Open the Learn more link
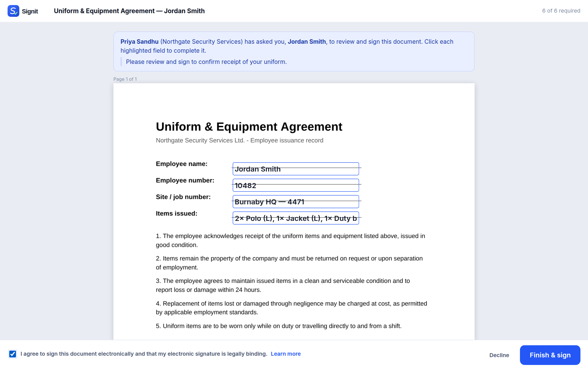 [x=286, y=354]
